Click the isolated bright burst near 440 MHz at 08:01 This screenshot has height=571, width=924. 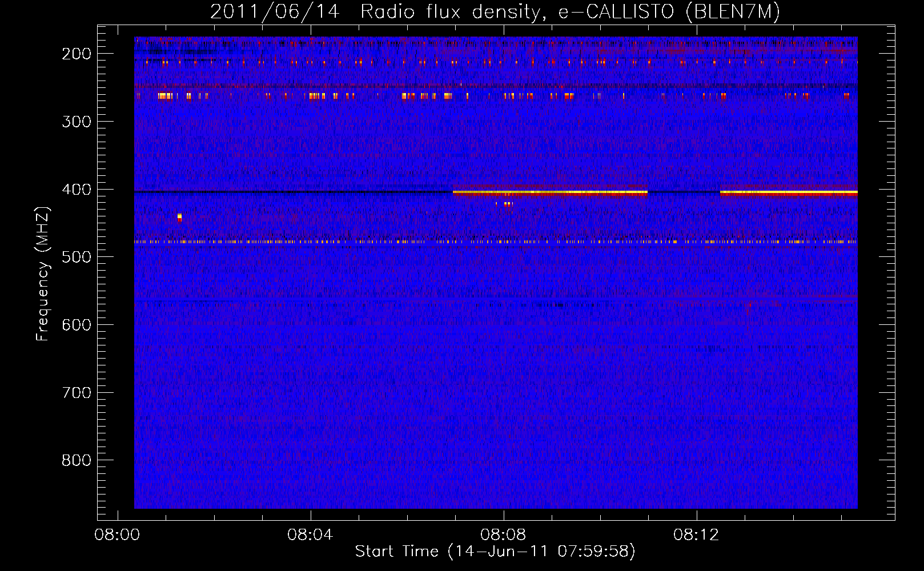coord(179,217)
